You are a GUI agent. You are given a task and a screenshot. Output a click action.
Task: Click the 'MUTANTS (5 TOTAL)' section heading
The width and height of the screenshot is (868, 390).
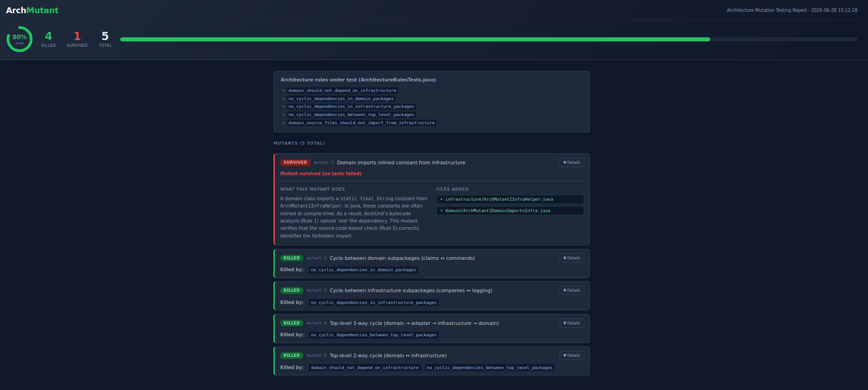pos(299,143)
